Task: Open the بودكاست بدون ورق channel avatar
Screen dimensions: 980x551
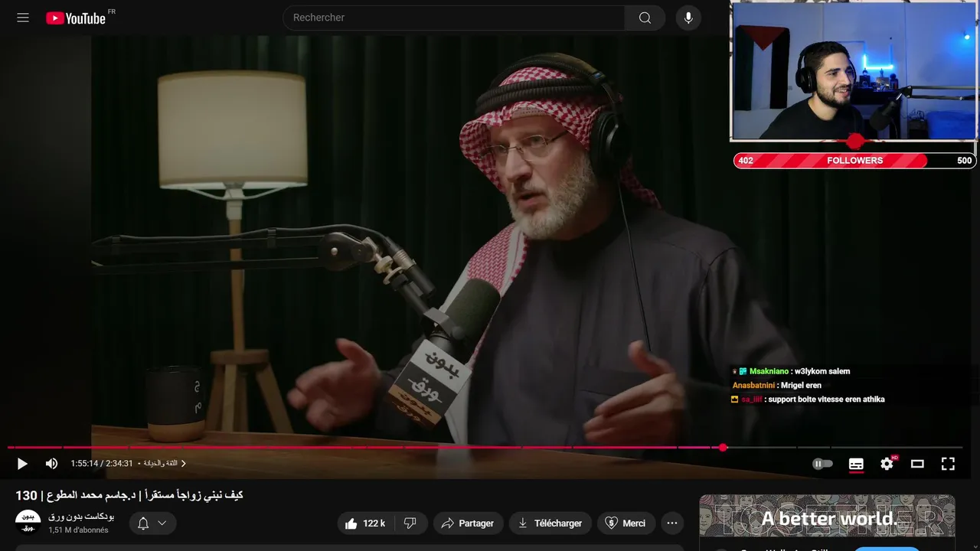Action: tap(28, 523)
